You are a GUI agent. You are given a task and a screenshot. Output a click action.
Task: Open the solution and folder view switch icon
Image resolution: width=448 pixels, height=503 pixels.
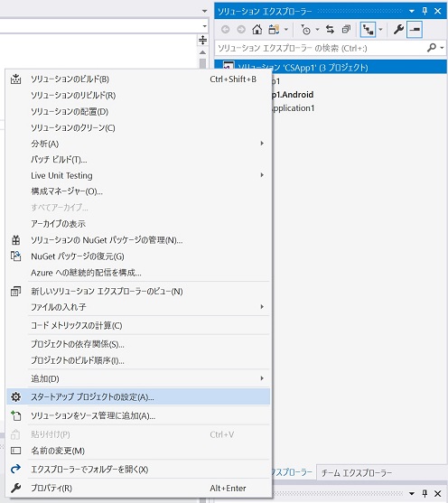(274, 30)
